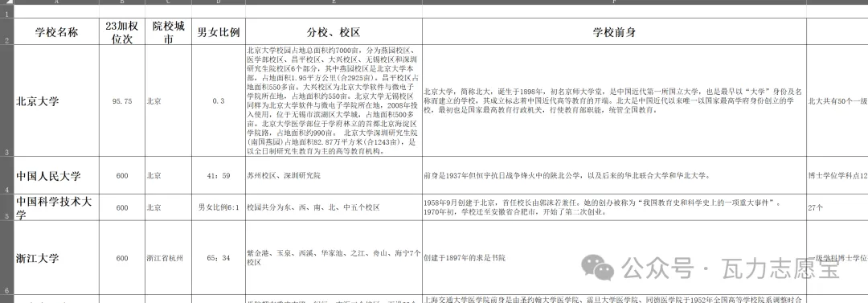Select the 600 cell in 中国科学技术大学 row
The image size is (868, 303).
122,207
